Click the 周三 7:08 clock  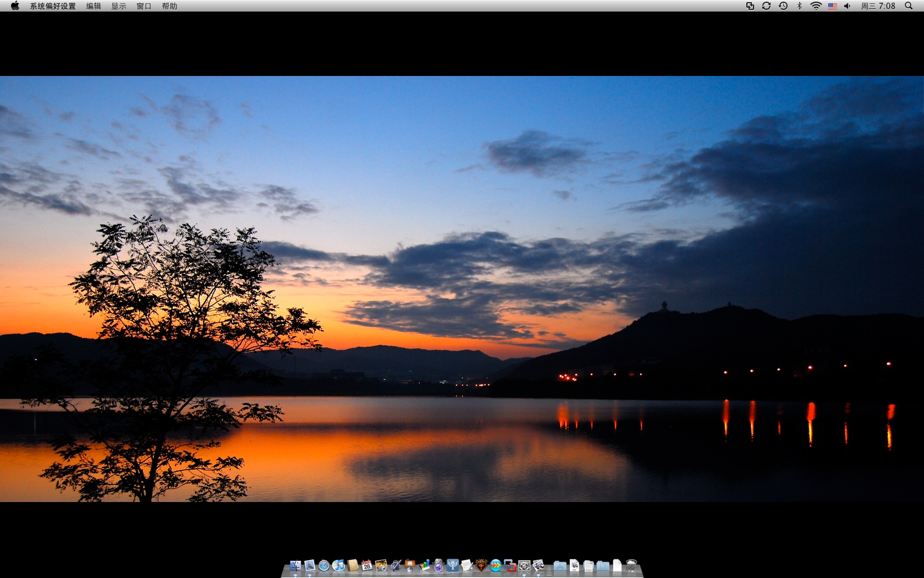[x=878, y=6]
